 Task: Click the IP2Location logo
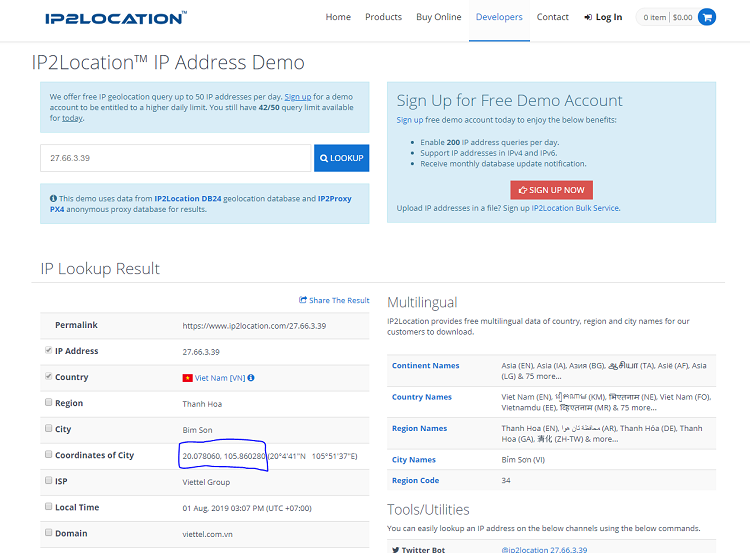point(114,18)
